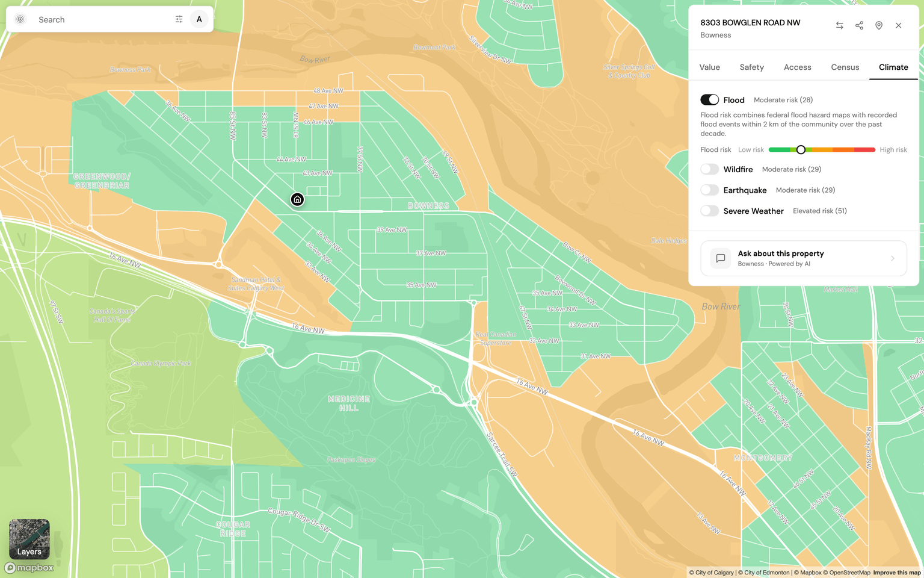Open the Layers satellite thumbnail

point(29,539)
